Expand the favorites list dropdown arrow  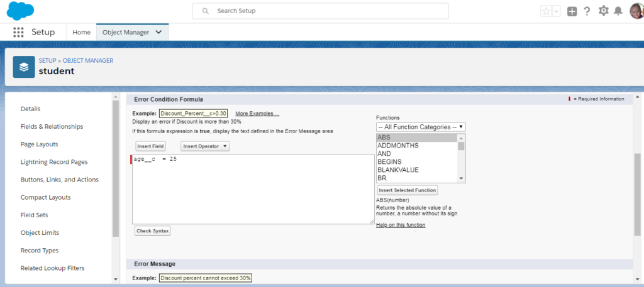[x=557, y=11]
